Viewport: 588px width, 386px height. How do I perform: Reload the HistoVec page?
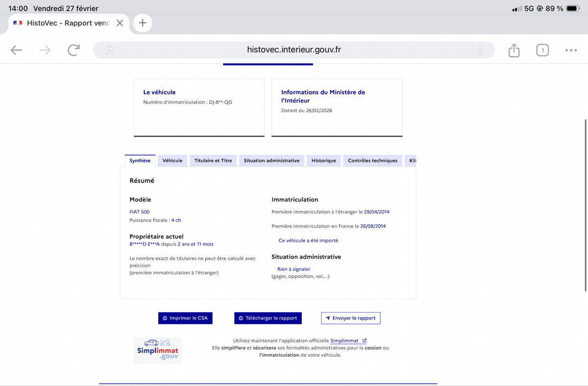pos(73,50)
